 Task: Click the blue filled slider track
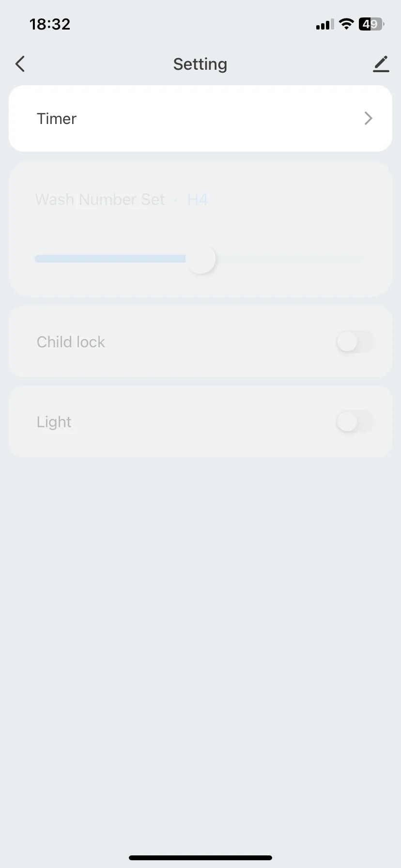(110, 259)
